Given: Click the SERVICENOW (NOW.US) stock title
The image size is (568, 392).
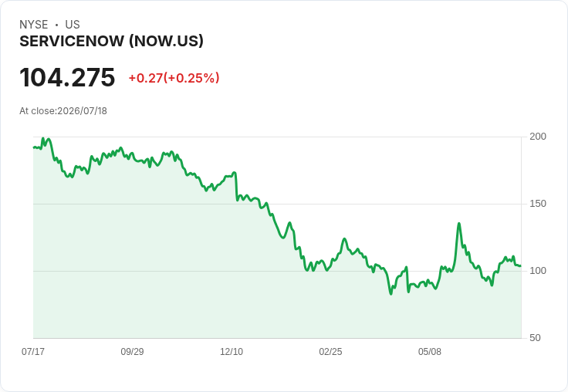Looking at the screenshot, I should point(111,42).
